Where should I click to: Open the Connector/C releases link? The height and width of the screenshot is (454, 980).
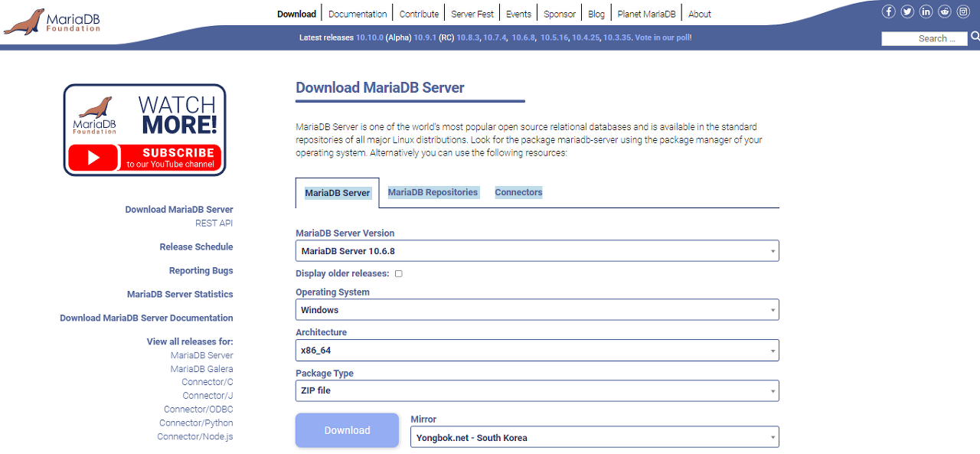point(207,382)
